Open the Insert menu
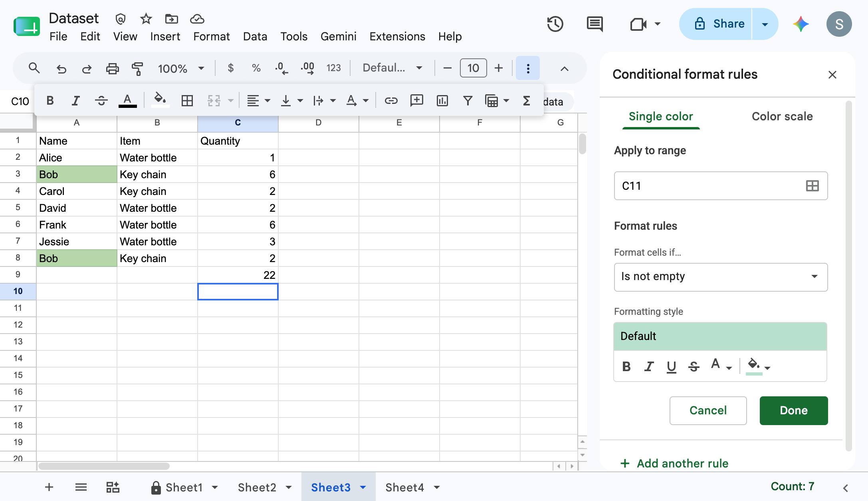 coord(165,36)
